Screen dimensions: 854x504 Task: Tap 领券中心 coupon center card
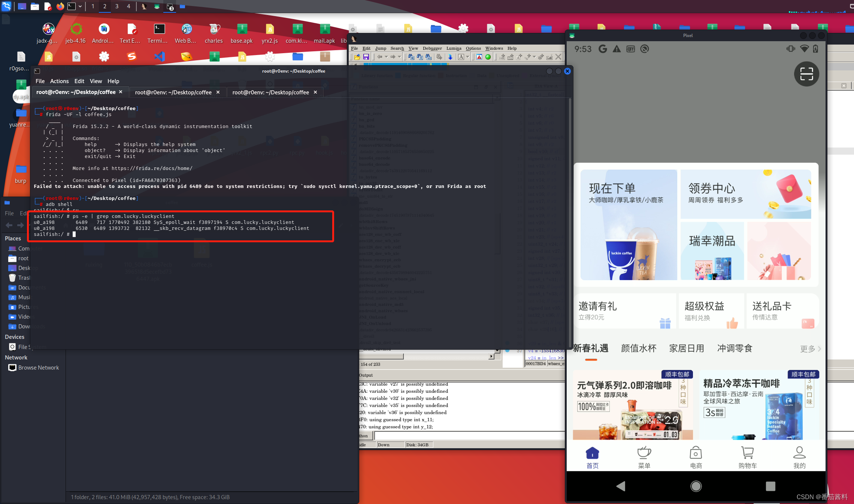pyautogui.click(x=745, y=194)
